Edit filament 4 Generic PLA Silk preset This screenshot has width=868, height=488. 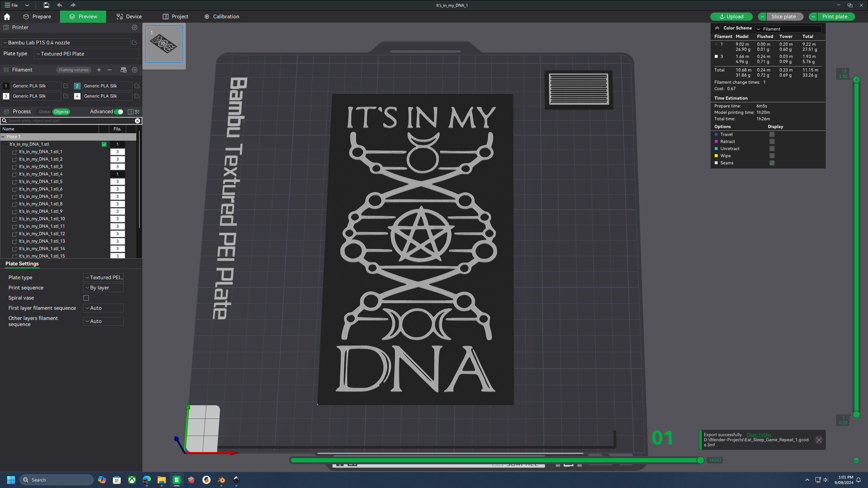coord(137,96)
